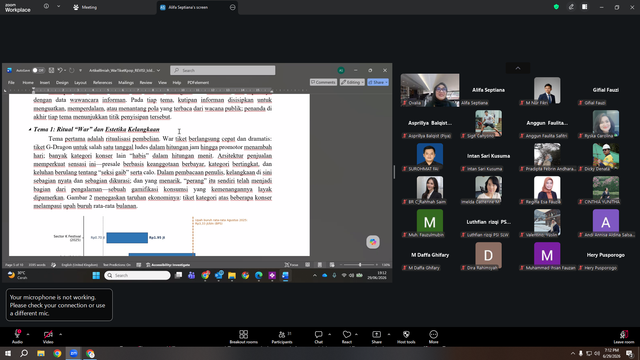The height and width of the screenshot is (360, 640).
Task: Click the Focus mode button in Word status bar
Action: (291, 265)
